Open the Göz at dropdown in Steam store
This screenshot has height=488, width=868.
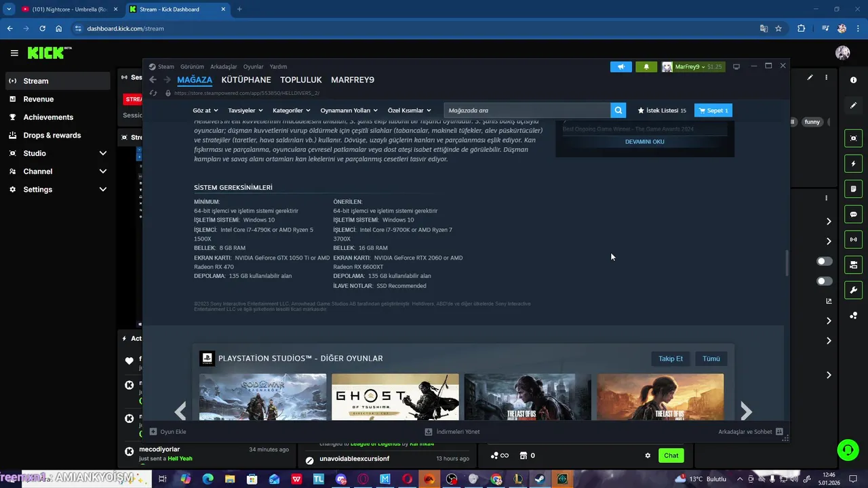click(x=205, y=110)
